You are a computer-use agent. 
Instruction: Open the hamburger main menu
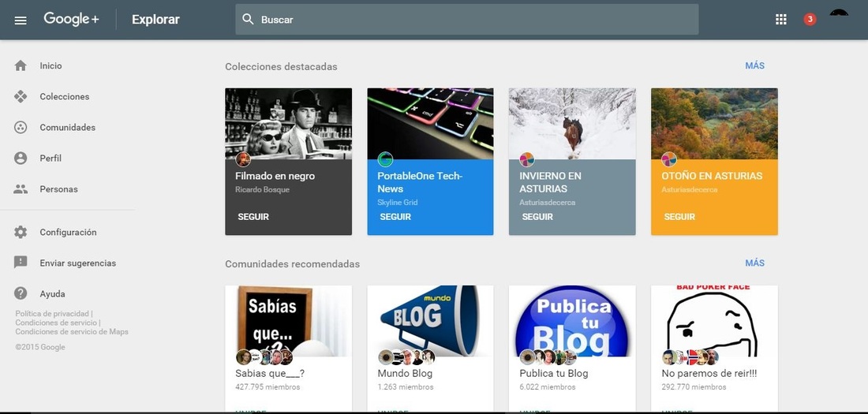tap(21, 21)
